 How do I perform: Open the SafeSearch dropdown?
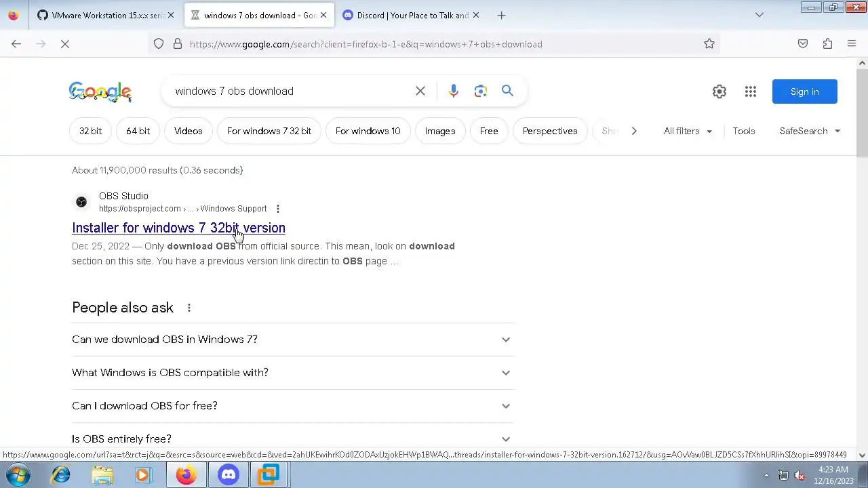click(810, 131)
